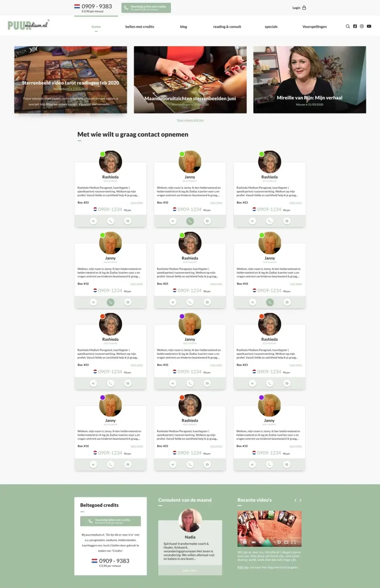Click the 'Login' link
Image resolution: width=380 pixels, height=588 pixels.
point(299,8)
